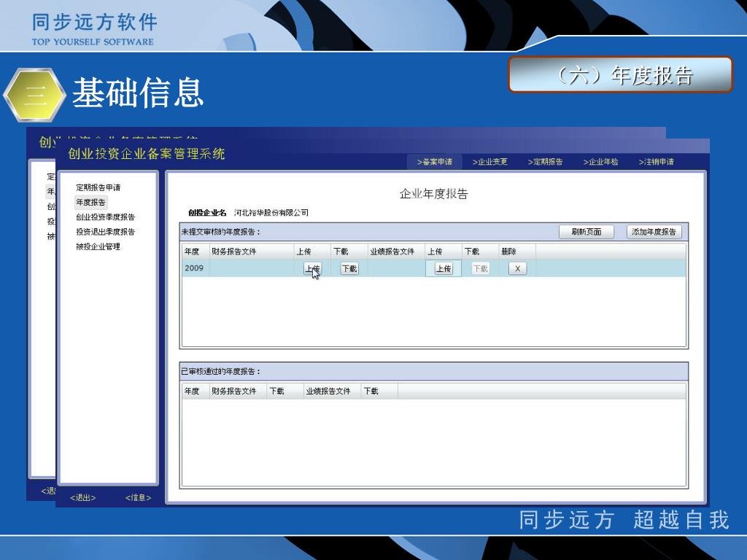Click the 企业年度报告 page title
This screenshot has height=560, width=747.
434,194
